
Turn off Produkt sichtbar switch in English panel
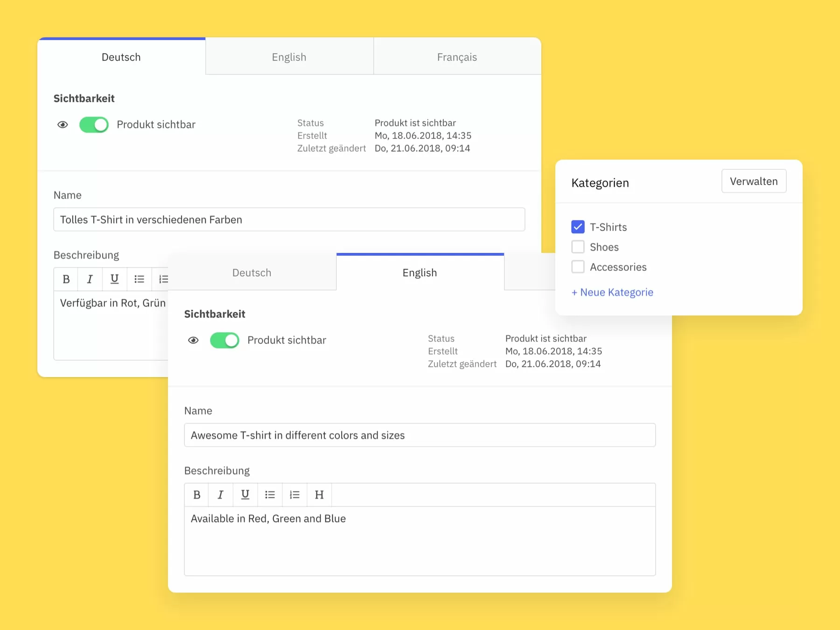tap(224, 340)
